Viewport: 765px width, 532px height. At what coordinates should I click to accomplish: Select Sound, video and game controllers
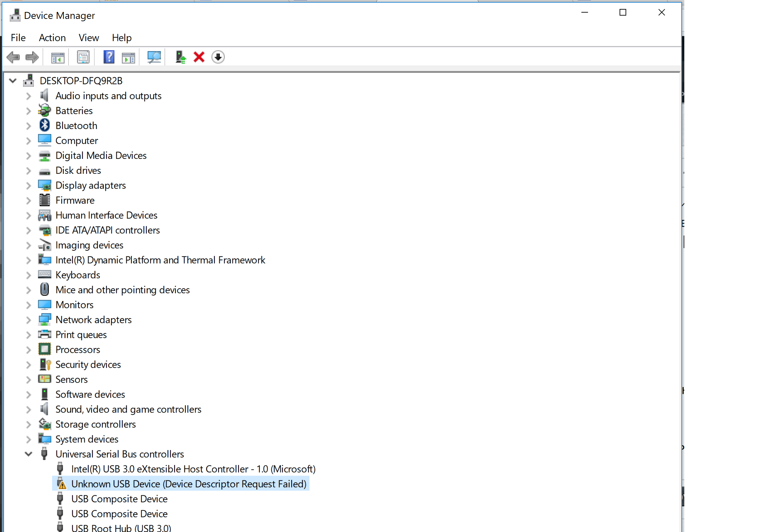[x=128, y=410]
